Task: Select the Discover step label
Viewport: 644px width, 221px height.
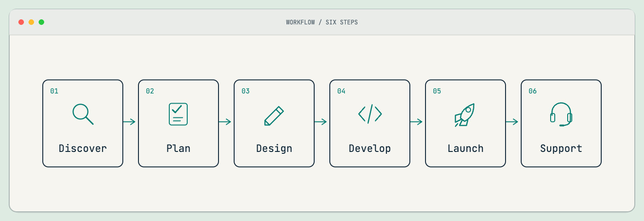Action: pyautogui.click(x=83, y=148)
